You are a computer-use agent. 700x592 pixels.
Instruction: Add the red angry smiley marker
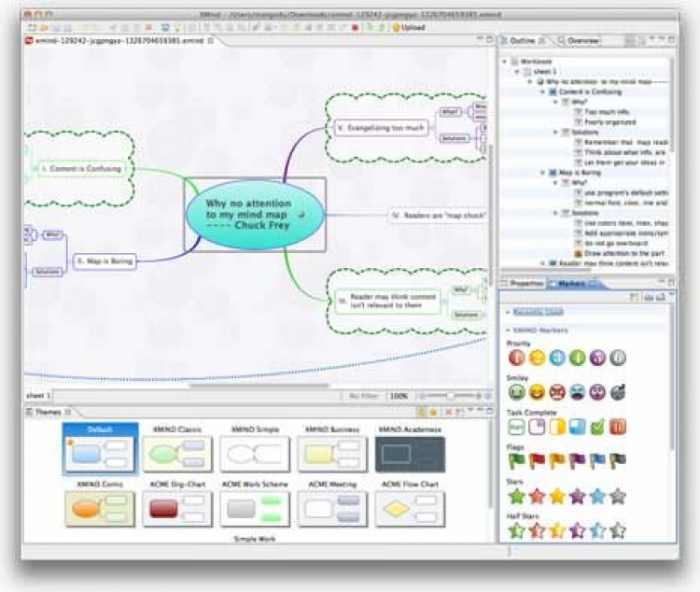[557, 392]
